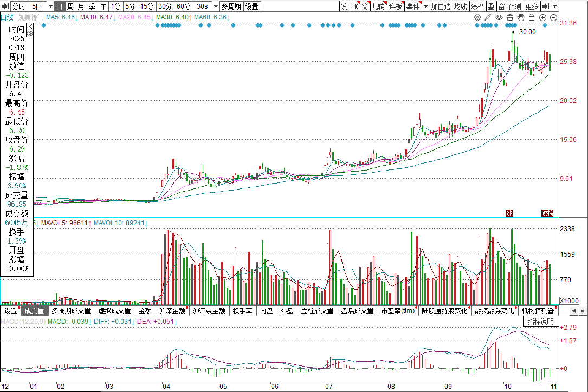Screen dimensions: 588x392
Task: Toggle the chart lock icon
Action: [532, 17]
